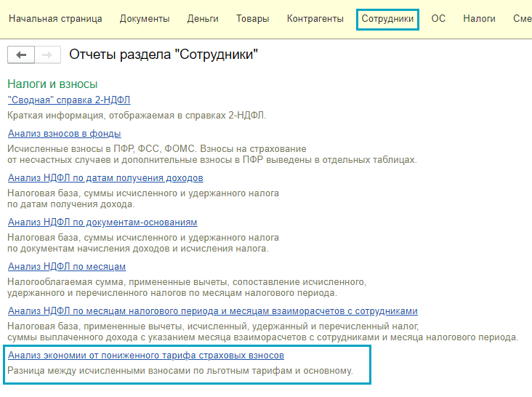Open Анализ экономии от пониженного тарифа страховых взносов
This screenshot has height=397, width=532.
point(146,356)
